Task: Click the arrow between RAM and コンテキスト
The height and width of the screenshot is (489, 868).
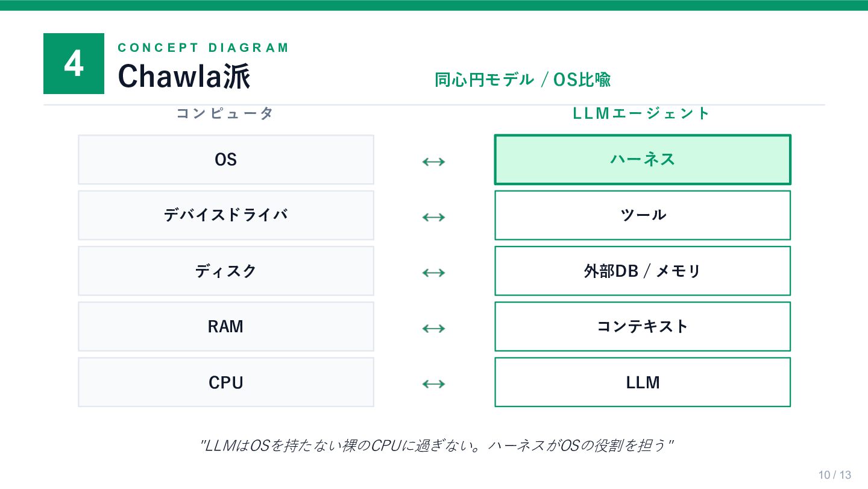Action: click(433, 328)
